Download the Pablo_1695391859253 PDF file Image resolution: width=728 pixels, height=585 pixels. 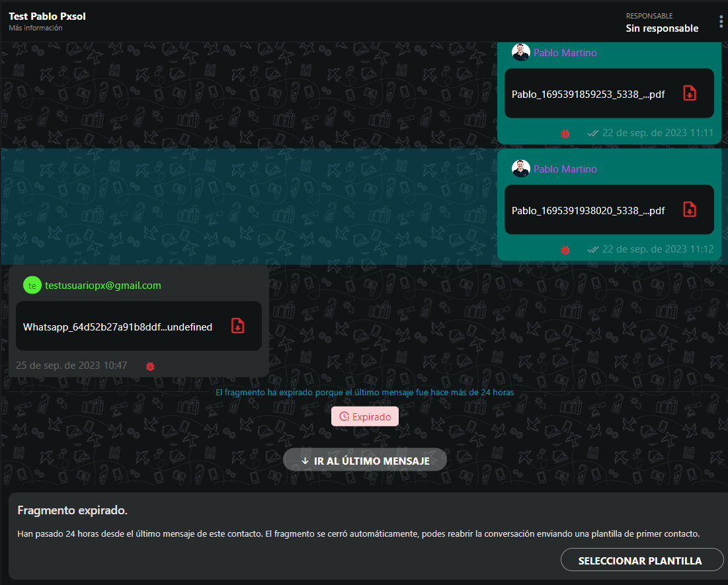pyautogui.click(x=689, y=93)
